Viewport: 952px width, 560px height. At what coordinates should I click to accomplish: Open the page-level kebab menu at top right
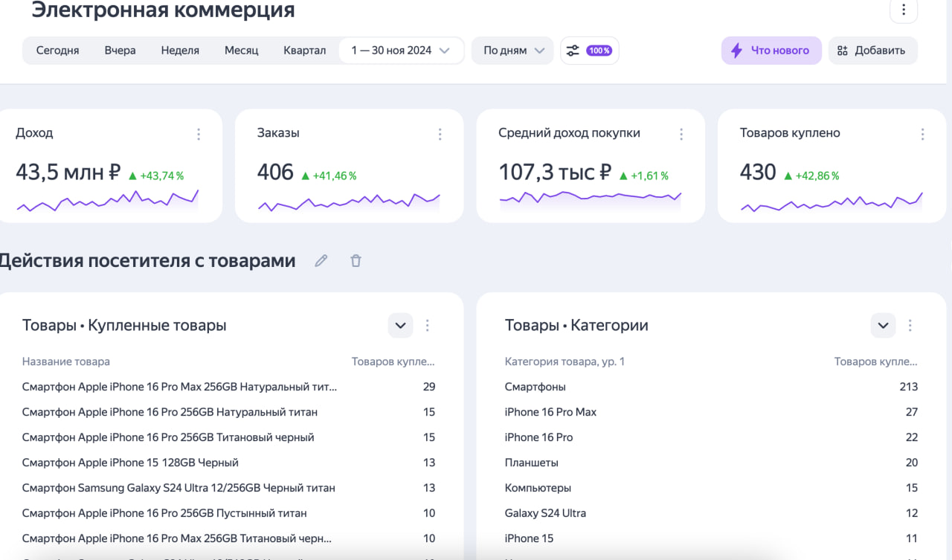(x=904, y=10)
